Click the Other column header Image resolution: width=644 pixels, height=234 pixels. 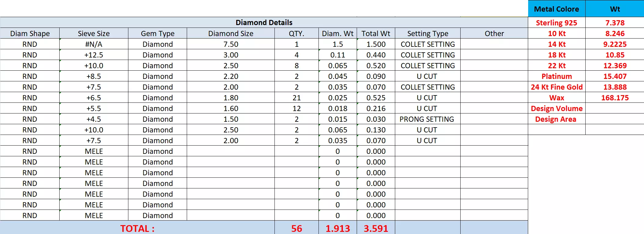[494, 33]
